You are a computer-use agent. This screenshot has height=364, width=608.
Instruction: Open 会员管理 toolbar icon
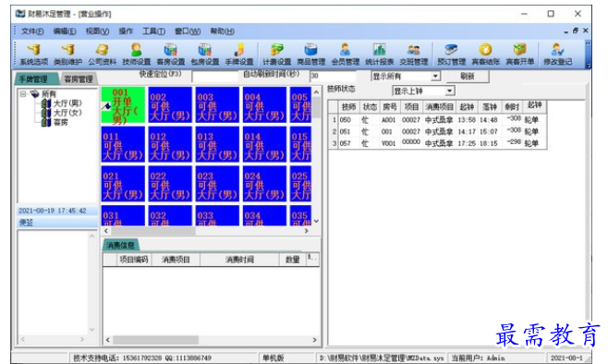pyautogui.click(x=345, y=55)
